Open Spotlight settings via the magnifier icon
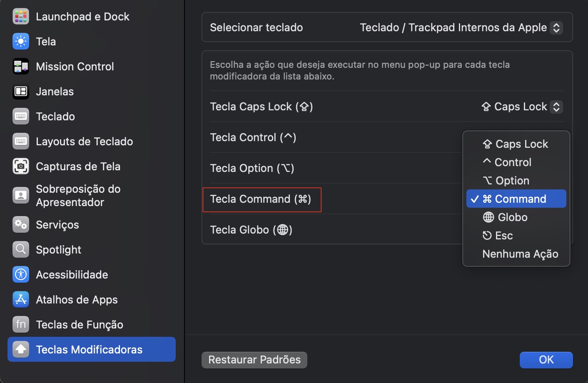The height and width of the screenshot is (383, 588). click(20, 249)
